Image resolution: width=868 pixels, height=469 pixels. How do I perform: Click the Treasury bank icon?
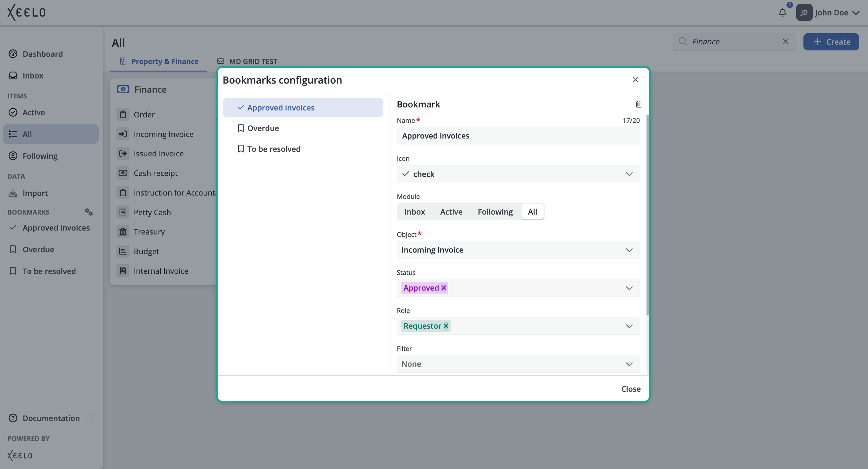pos(123,231)
